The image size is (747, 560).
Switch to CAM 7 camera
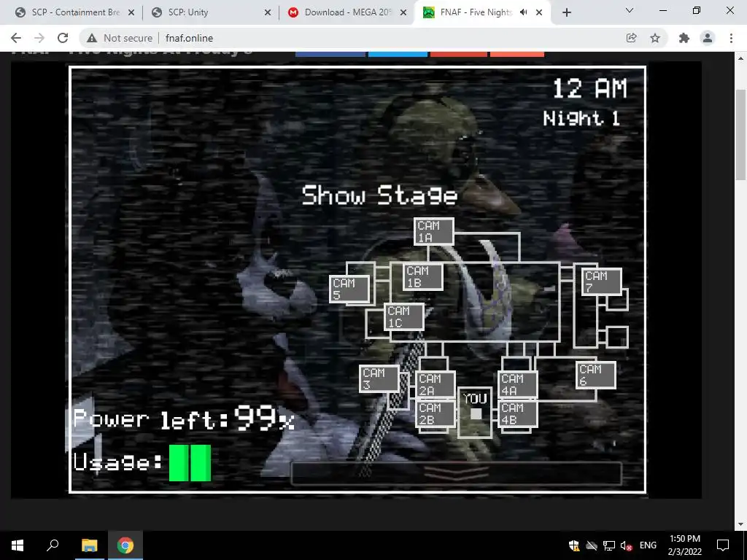coord(601,281)
